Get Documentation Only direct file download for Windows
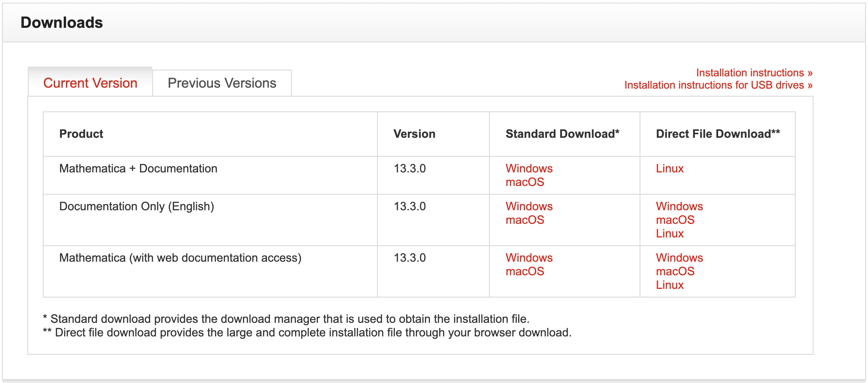The image size is (868, 383). click(x=679, y=206)
